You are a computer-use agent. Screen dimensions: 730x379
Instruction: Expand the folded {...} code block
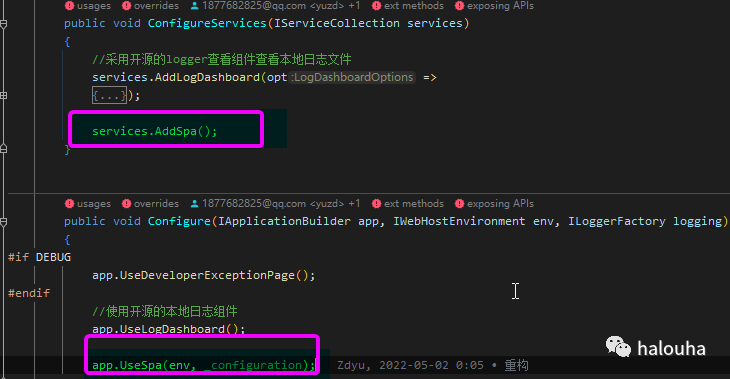(x=109, y=95)
